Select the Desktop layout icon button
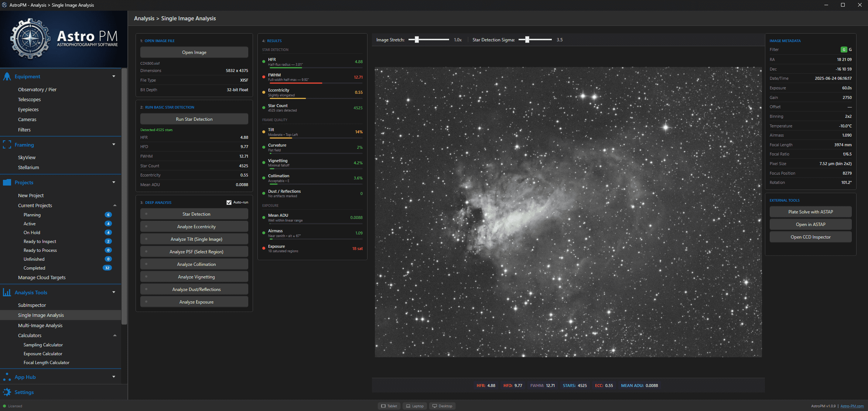The width and height of the screenshot is (868, 411). [x=442, y=406]
